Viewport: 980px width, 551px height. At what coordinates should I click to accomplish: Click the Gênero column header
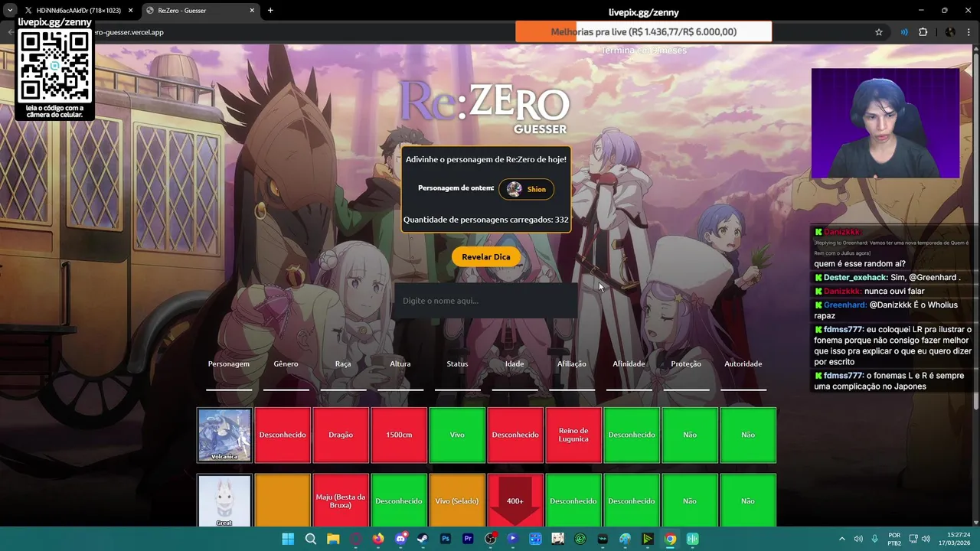(286, 364)
